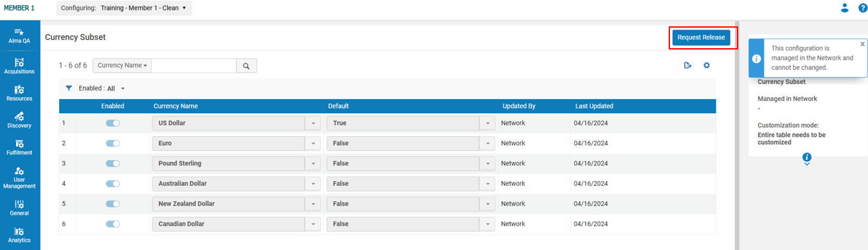This screenshot has width=868, height=250.
Task: Select the New Zealand Dollar currency field
Action: click(228, 204)
